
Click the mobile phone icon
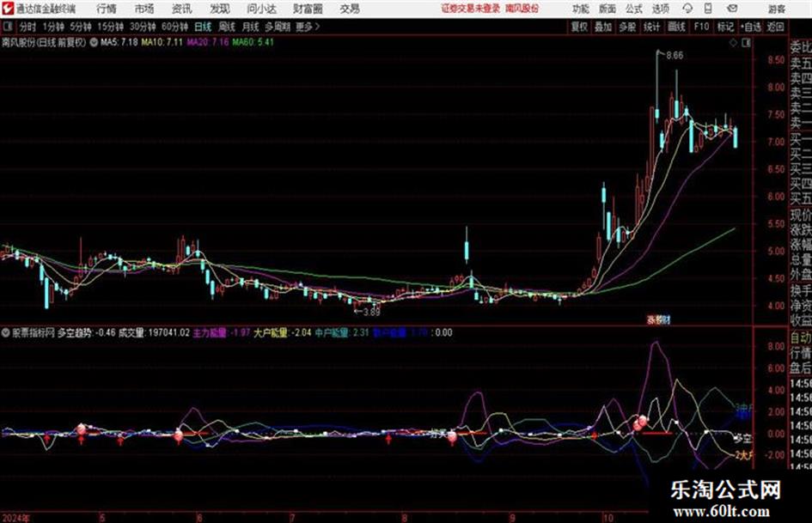pos(708,9)
